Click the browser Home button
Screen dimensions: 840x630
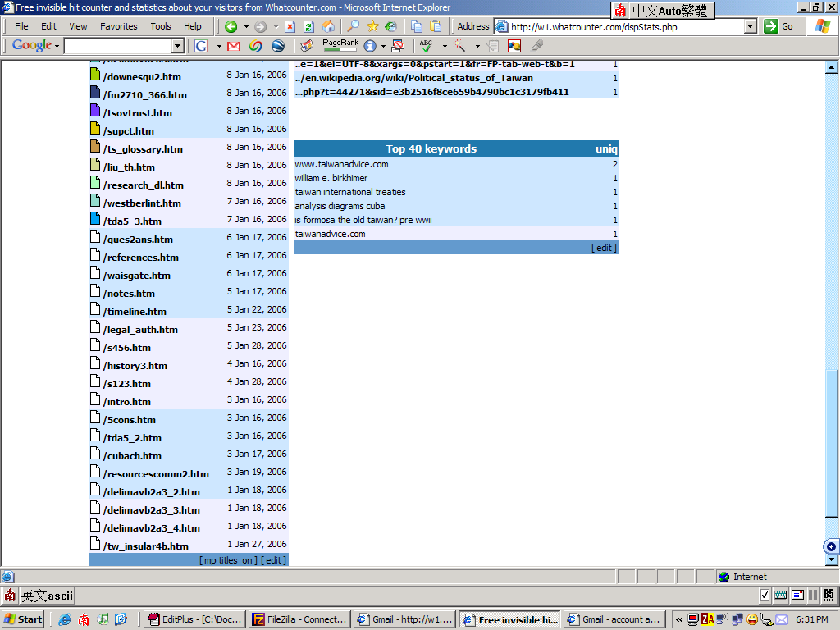pos(328,26)
